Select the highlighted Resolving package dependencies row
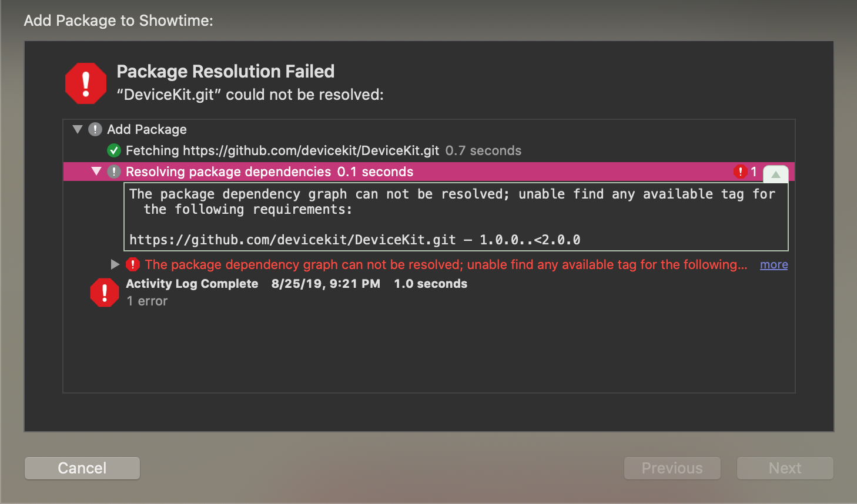This screenshot has height=504, width=857. (353, 172)
